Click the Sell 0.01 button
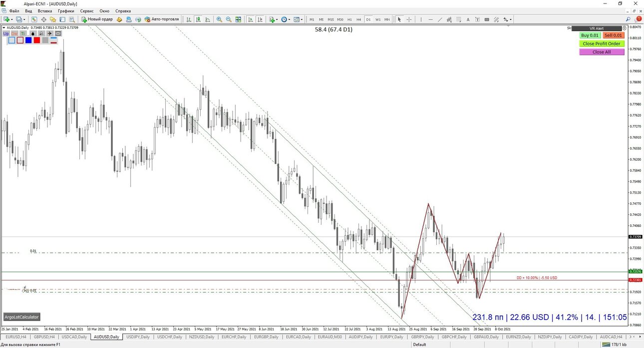The width and height of the screenshot is (644, 348). 614,35
